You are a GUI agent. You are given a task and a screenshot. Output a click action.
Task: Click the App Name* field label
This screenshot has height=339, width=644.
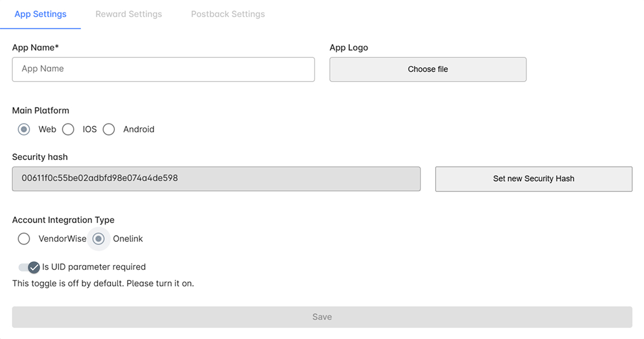(35, 48)
